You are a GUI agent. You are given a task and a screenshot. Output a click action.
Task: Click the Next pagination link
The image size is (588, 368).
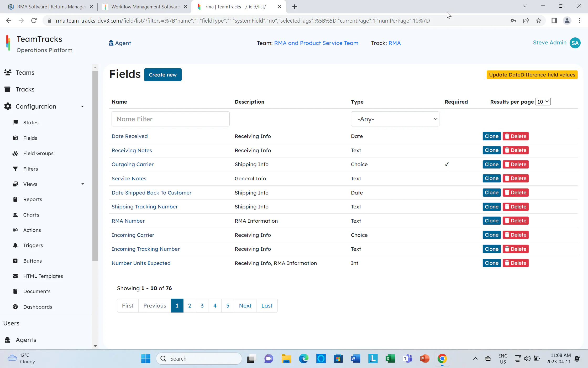245,306
